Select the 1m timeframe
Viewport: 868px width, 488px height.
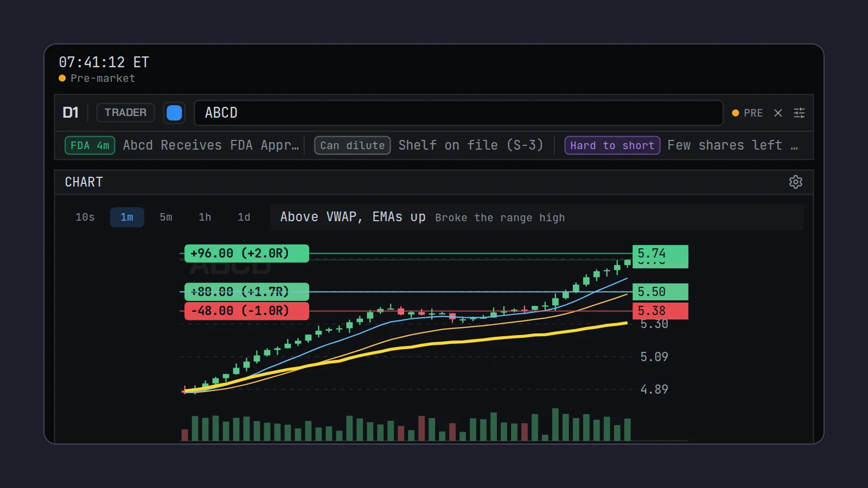point(127,217)
